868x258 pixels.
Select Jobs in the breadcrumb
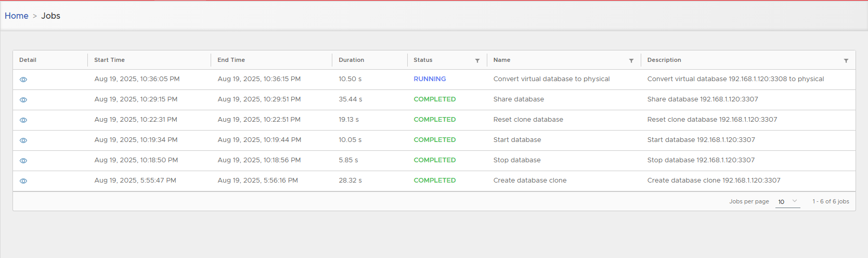point(50,16)
